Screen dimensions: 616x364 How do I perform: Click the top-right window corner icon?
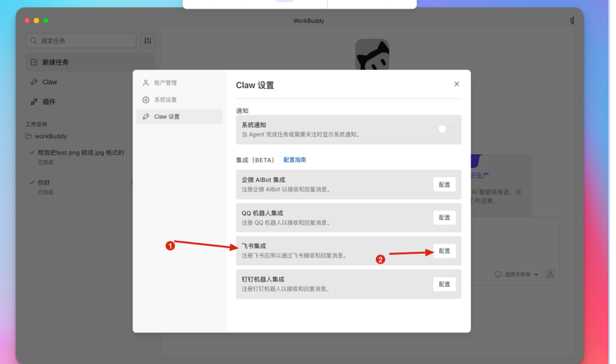[572, 21]
